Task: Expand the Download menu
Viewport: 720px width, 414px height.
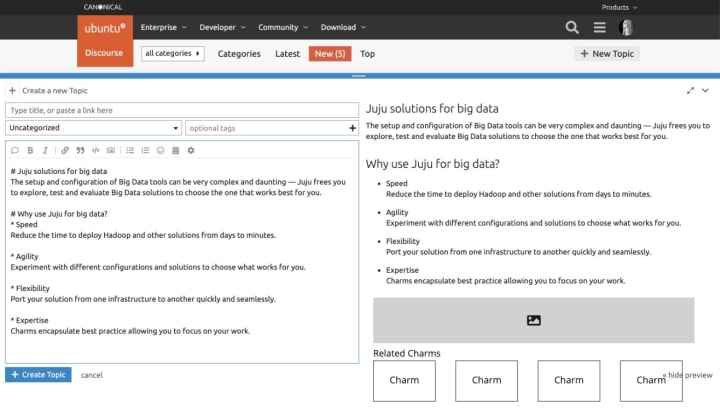Action: tap(343, 28)
